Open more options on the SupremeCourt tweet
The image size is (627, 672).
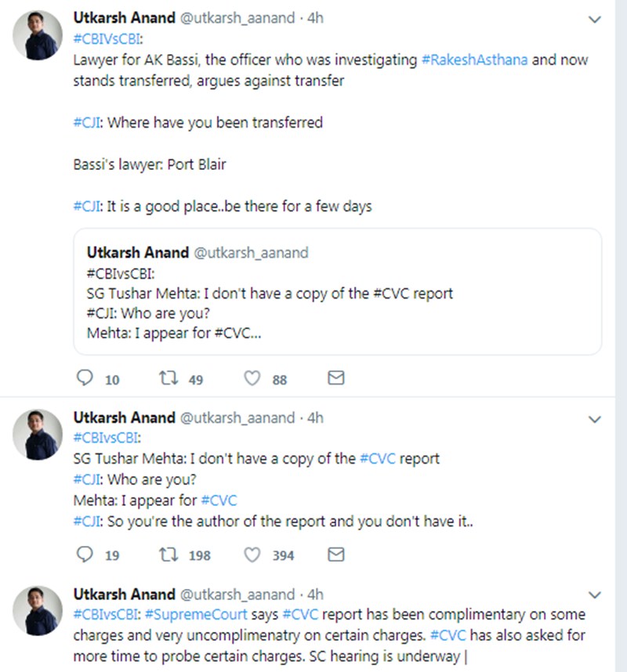click(593, 594)
